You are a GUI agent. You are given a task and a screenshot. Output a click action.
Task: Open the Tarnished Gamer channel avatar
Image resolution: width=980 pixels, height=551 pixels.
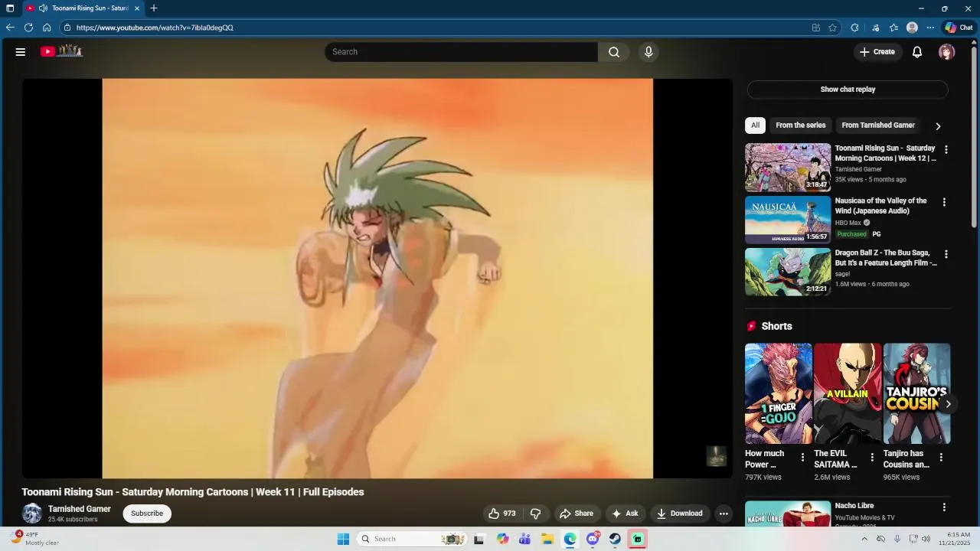coord(32,514)
